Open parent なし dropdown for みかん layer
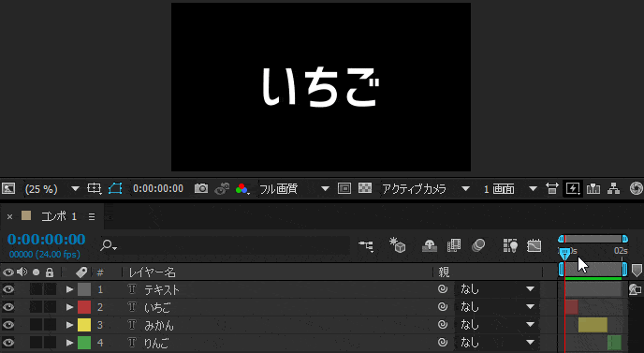 497,325
